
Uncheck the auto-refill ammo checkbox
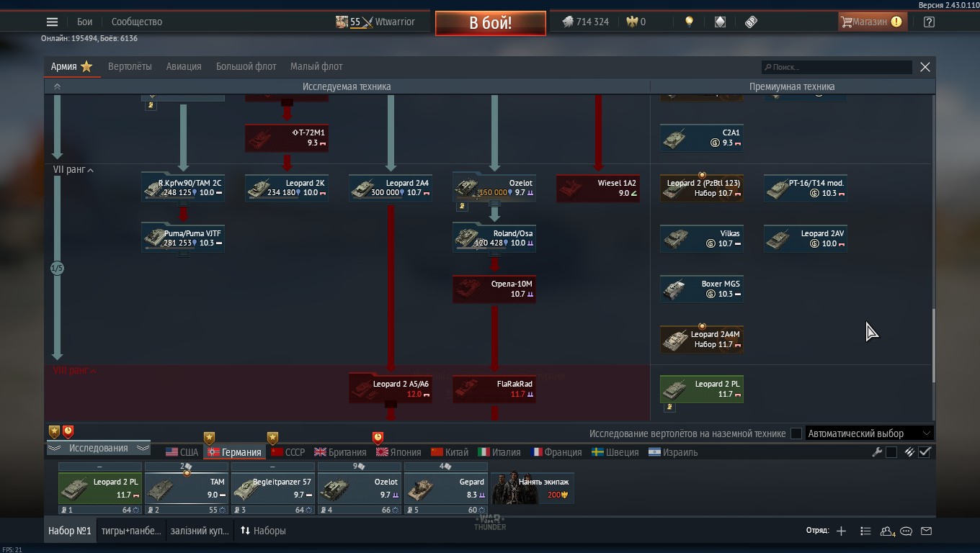coord(925,452)
